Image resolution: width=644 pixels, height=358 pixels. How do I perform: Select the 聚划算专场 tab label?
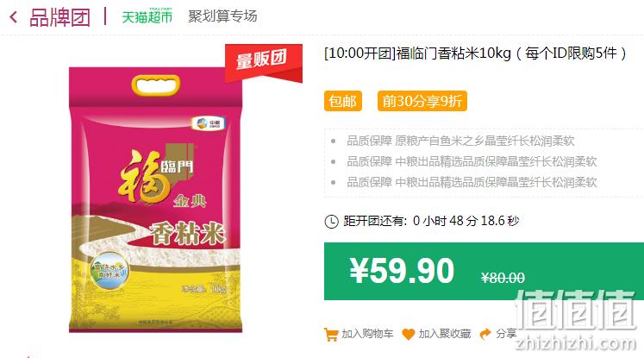222,16
